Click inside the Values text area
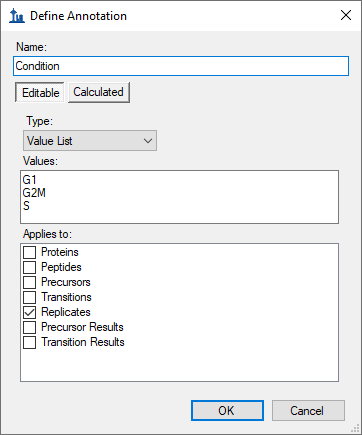This screenshot has width=362, height=435. point(179,197)
